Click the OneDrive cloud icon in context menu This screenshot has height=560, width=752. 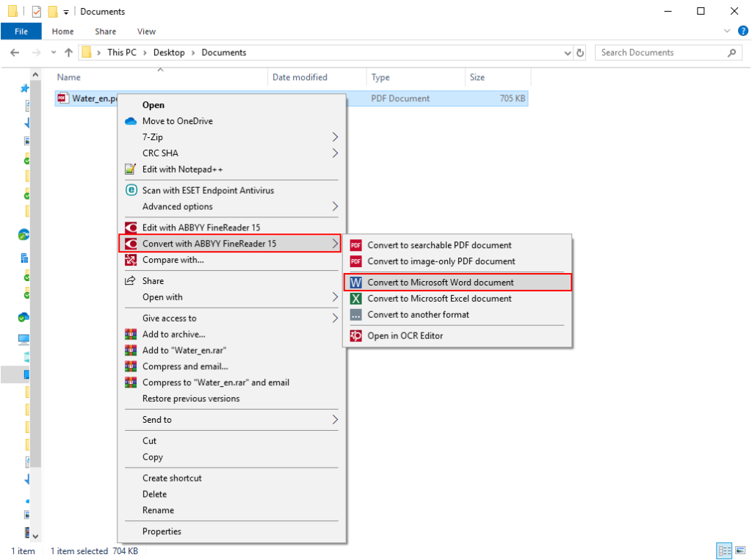(131, 121)
